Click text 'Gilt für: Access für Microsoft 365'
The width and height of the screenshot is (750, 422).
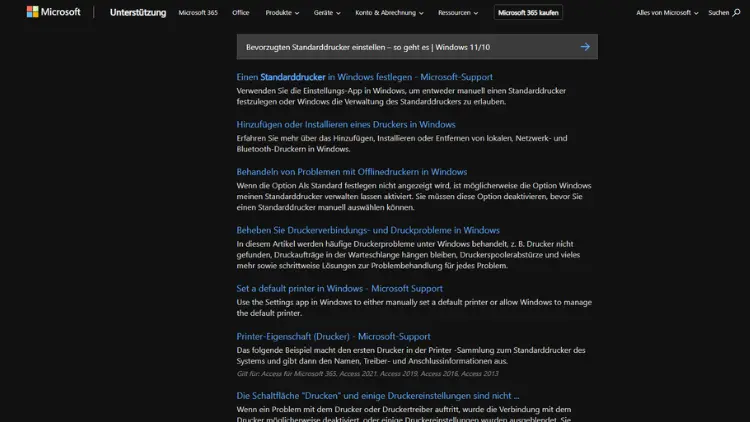(367, 374)
